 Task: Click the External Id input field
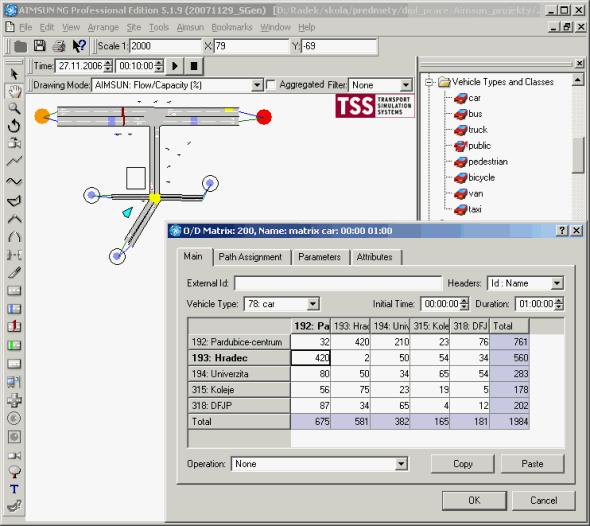tap(338, 283)
